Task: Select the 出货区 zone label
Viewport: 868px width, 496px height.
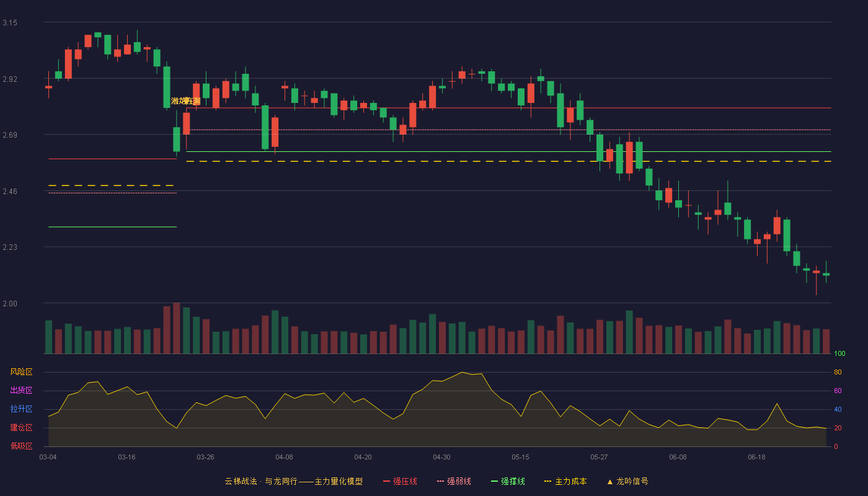Action: [21, 391]
